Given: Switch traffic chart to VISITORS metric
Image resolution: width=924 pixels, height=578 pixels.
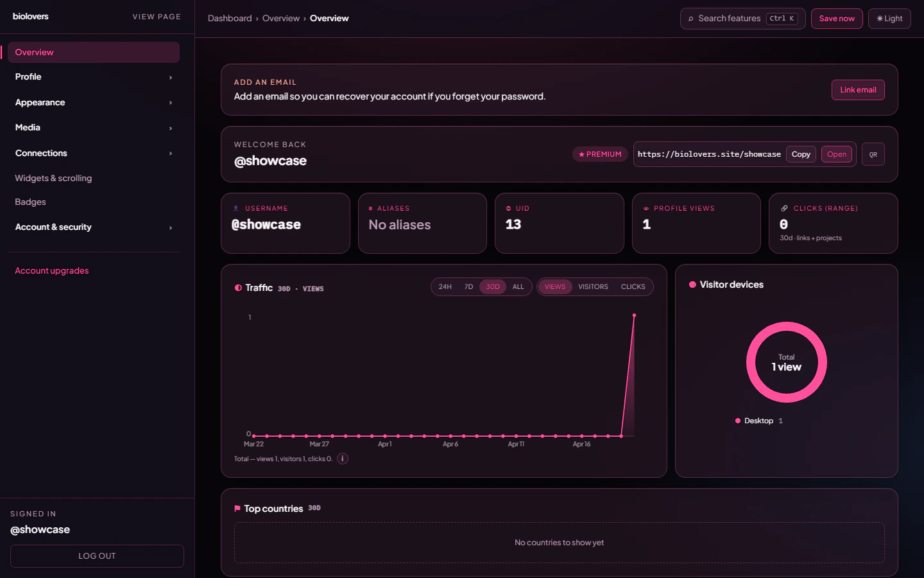Looking at the screenshot, I should pos(593,286).
